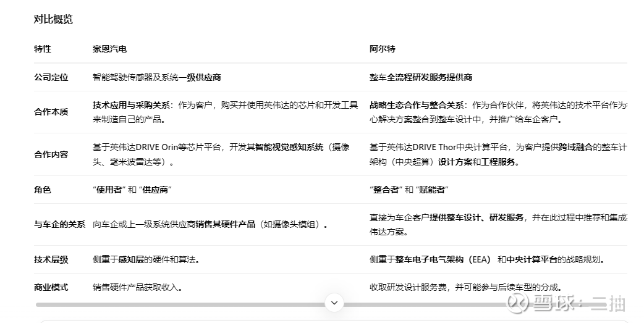The width and height of the screenshot is (644, 323).
Task: Click the column header '豪恩汽电'
Action: click(x=109, y=49)
